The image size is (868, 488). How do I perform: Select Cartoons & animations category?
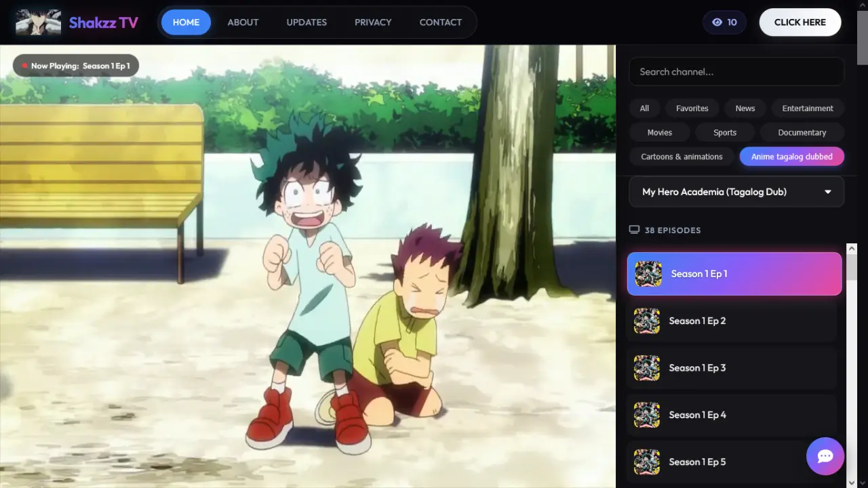(x=682, y=157)
